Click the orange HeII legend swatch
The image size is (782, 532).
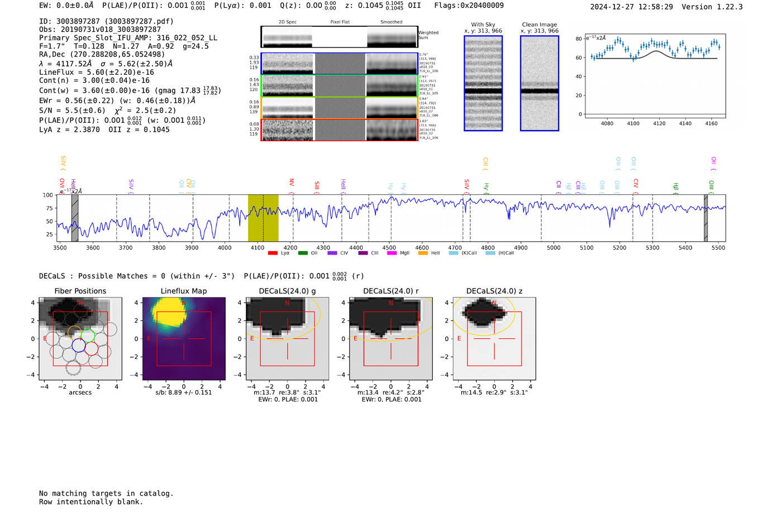pos(423,253)
